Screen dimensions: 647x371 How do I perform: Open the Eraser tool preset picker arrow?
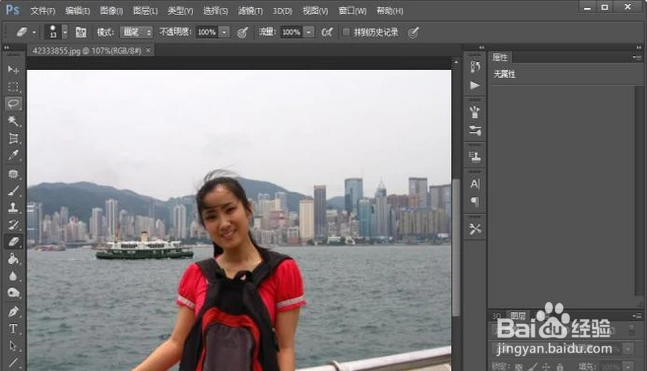coord(34,32)
